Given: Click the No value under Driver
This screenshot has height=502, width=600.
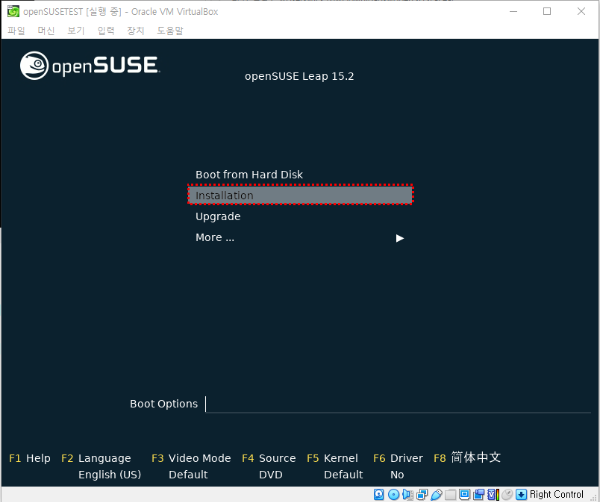Looking at the screenshot, I should (397, 474).
